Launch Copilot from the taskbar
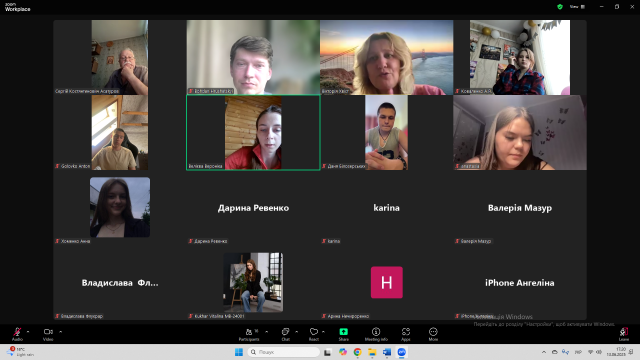The width and height of the screenshot is (640, 360). (x=343, y=352)
